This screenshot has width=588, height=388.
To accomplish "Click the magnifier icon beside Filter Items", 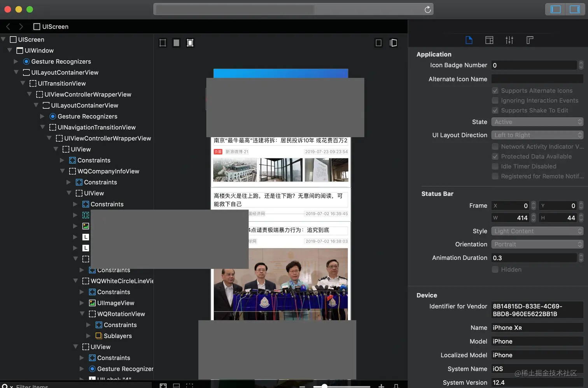I will pos(5,386).
